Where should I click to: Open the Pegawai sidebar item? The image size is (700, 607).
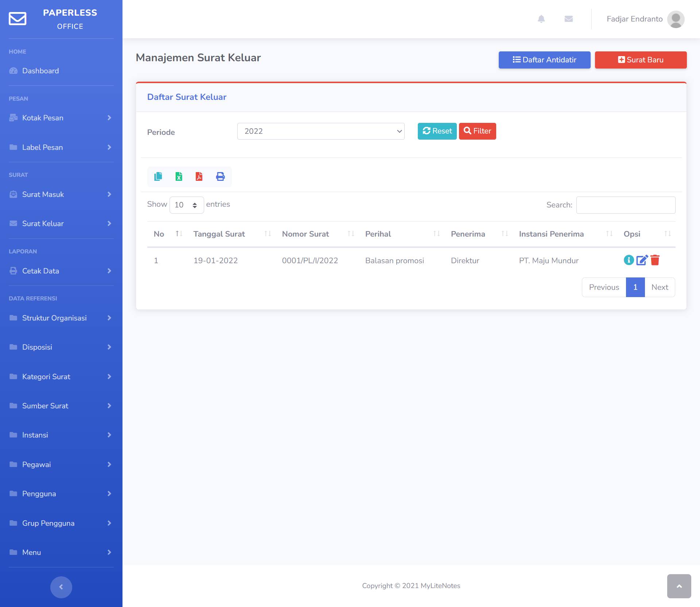point(61,464)
